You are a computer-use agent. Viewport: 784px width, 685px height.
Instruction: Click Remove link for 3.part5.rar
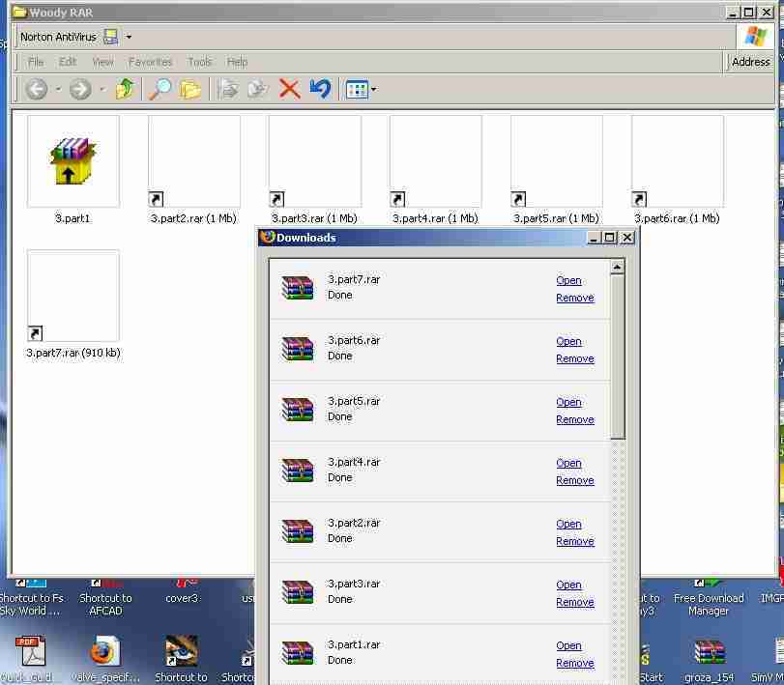point(574,419)
